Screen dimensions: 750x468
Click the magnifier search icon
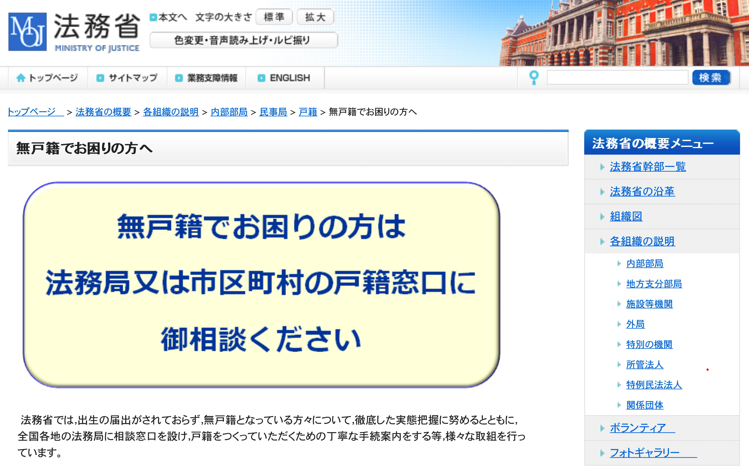pos(534,78)
